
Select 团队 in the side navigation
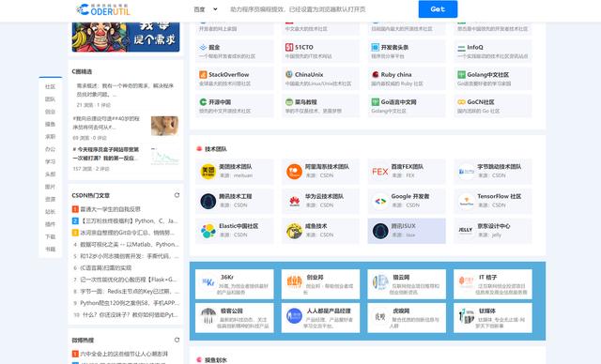coord(50,99)
